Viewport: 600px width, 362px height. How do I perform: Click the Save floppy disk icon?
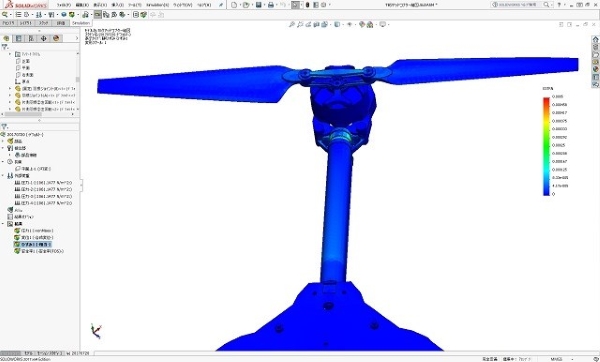pos(259,5)
